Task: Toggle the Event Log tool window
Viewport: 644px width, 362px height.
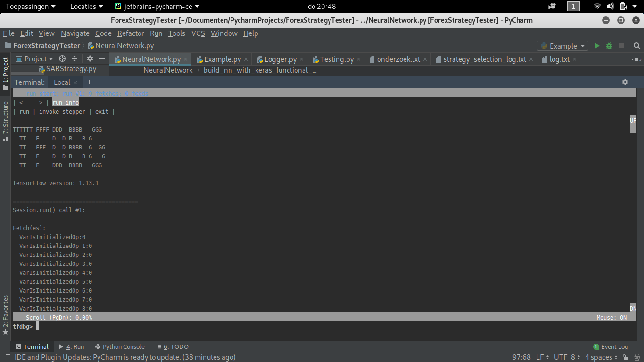Action: (611, 346)
